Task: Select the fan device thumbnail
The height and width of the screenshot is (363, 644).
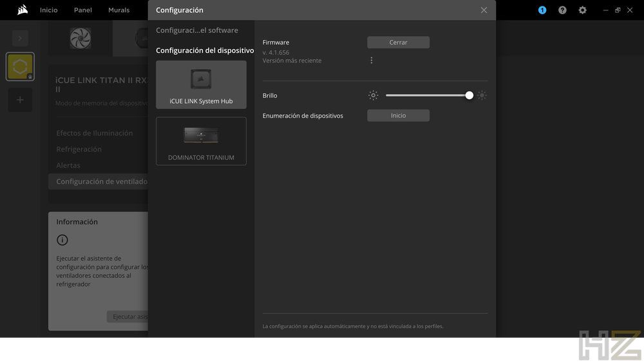Action: click(x=80, y=38)
